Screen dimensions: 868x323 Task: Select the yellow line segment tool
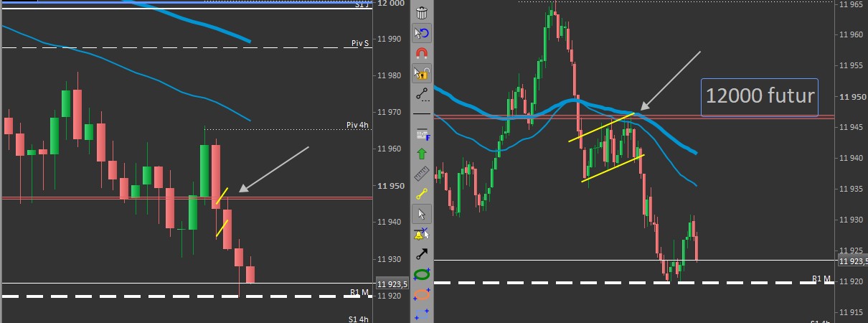click(422, 193)
